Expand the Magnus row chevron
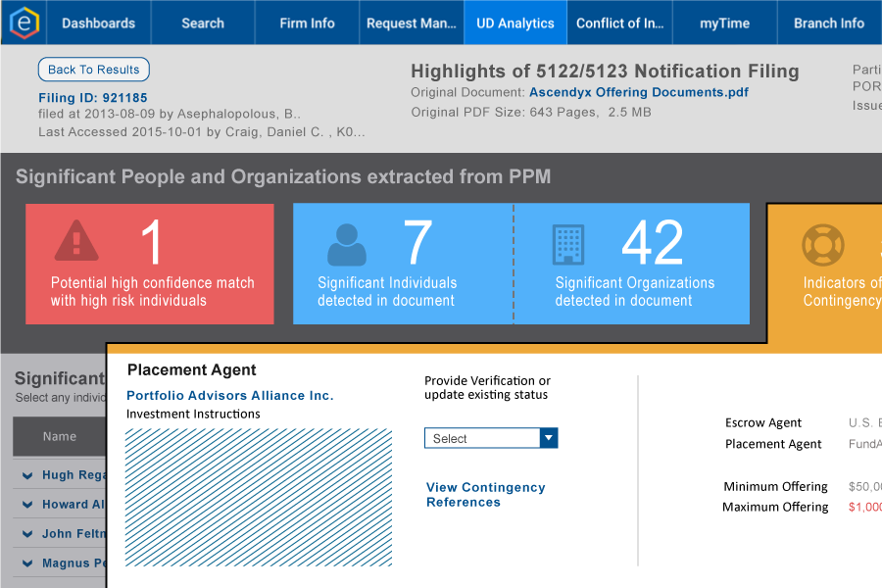The height and width of the screenshot is (588, 882). point(27,563)
